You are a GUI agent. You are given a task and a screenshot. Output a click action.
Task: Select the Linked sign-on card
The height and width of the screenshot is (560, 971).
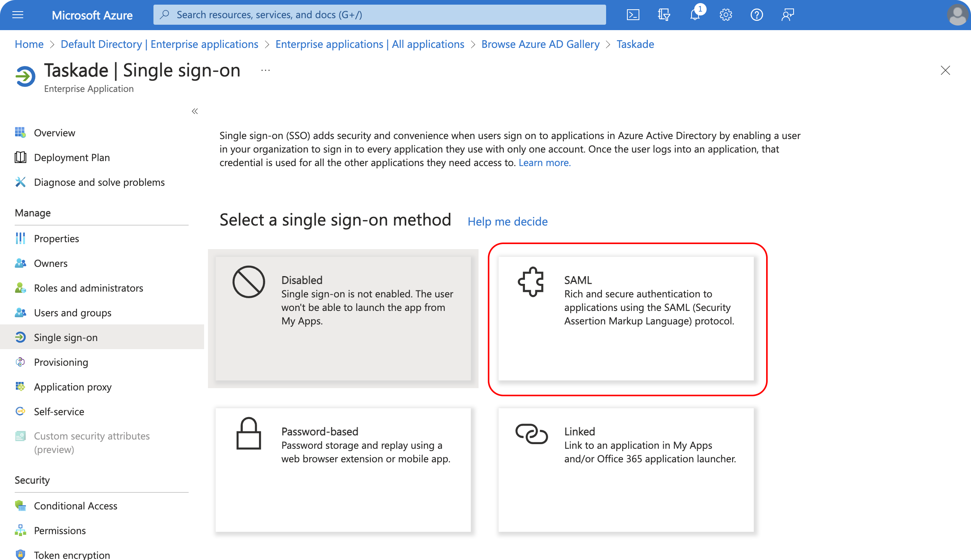click(x=626, y=469)
